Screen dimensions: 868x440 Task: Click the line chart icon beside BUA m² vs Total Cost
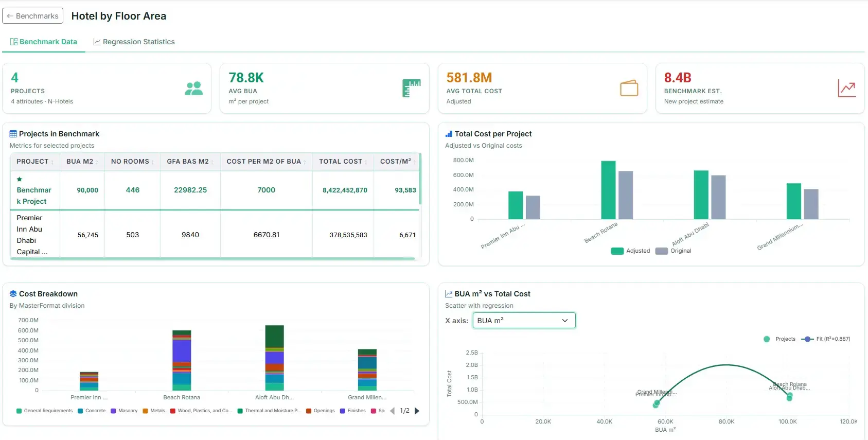(x=449, y=294)
